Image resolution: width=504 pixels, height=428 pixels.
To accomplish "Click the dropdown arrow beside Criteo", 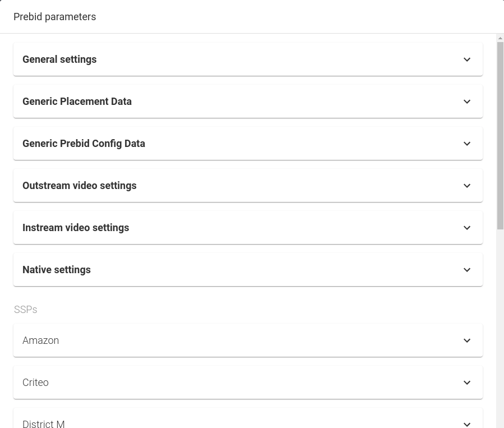I will coord(467,382).
